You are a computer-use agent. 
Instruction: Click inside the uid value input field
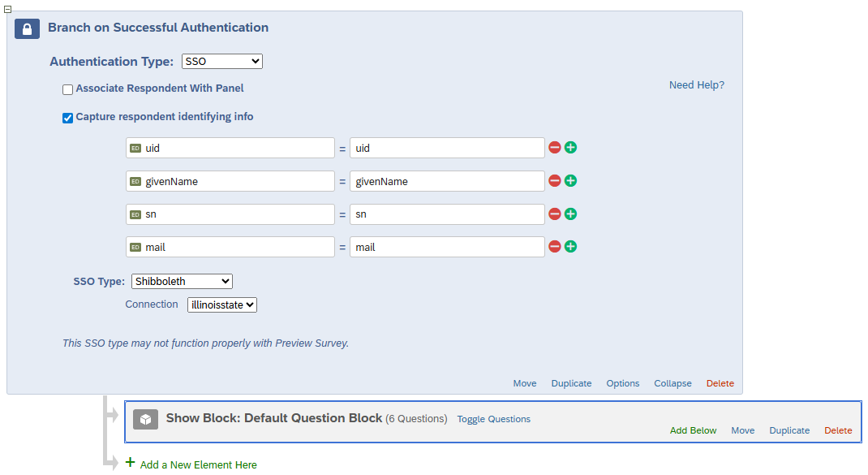(446, 147)
